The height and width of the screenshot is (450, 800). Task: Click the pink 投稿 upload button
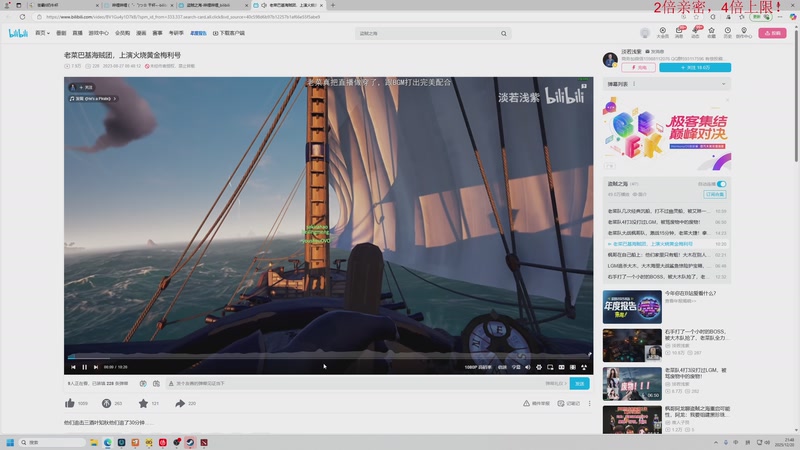[x=772, y=33]
